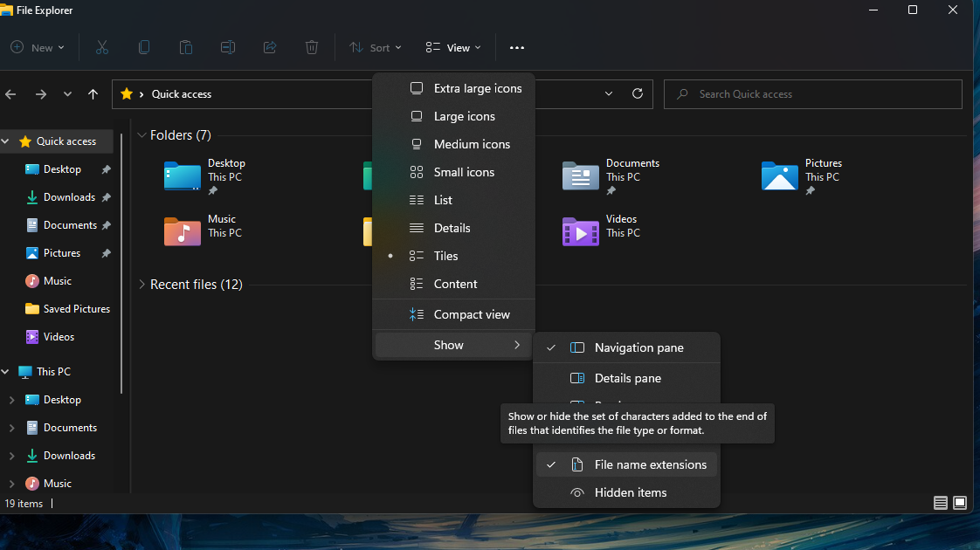This screenshot has height=550, width=980.
Task: Go up one level with up arrow
Action: coord(93,94)
